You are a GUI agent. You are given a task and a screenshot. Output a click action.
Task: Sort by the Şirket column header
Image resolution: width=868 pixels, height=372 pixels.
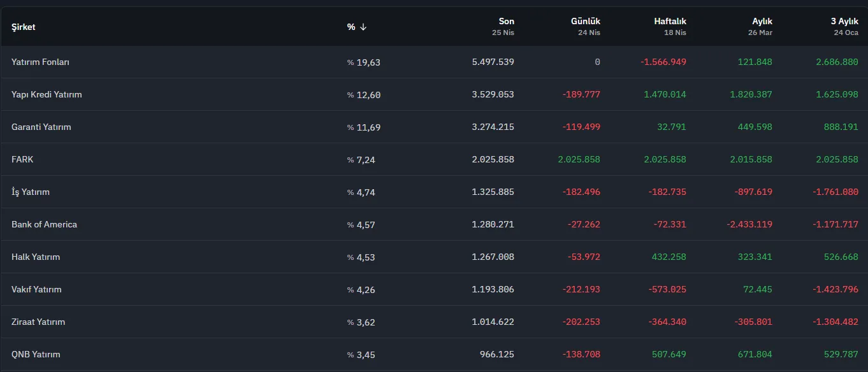tap(24, 27)
